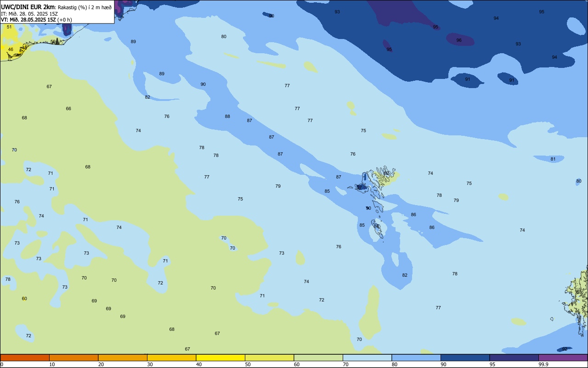The image size is (588, 368).
Task: Click the 0–10 dark red-orange legend swatch
Action: coord(25,357)
